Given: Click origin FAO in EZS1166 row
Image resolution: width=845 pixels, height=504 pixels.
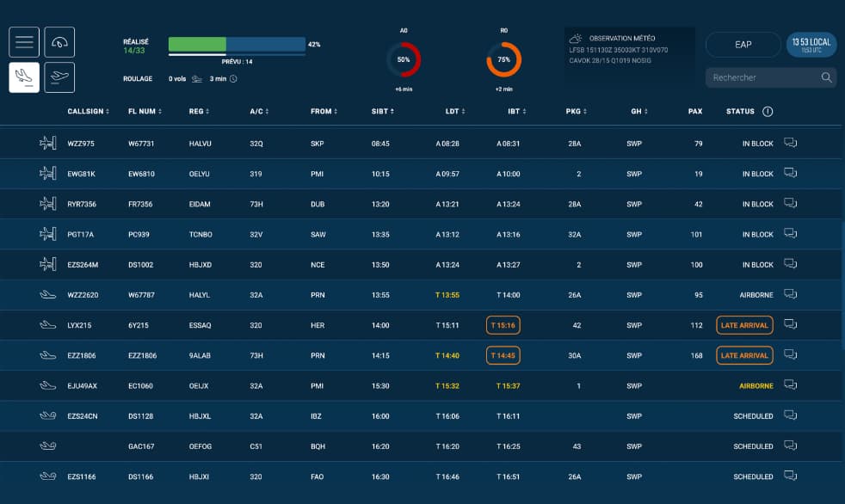Looking at the screenshot, I should click(317, 476).
